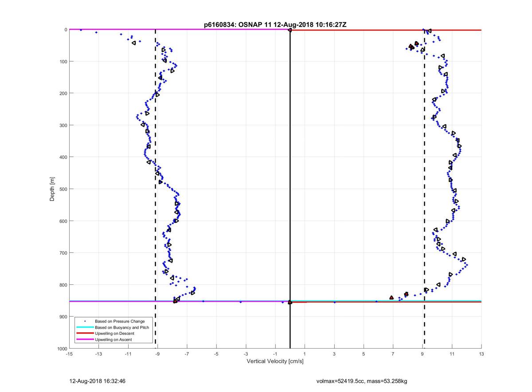
Task: Click x-axis tick label -13
Action: (98, 354)
